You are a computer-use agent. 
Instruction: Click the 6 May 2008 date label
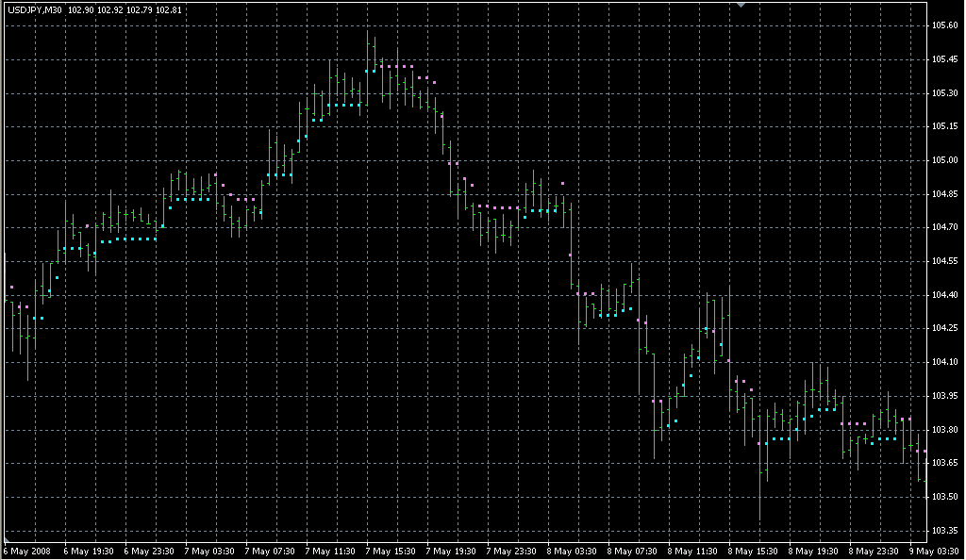(25, 551)
